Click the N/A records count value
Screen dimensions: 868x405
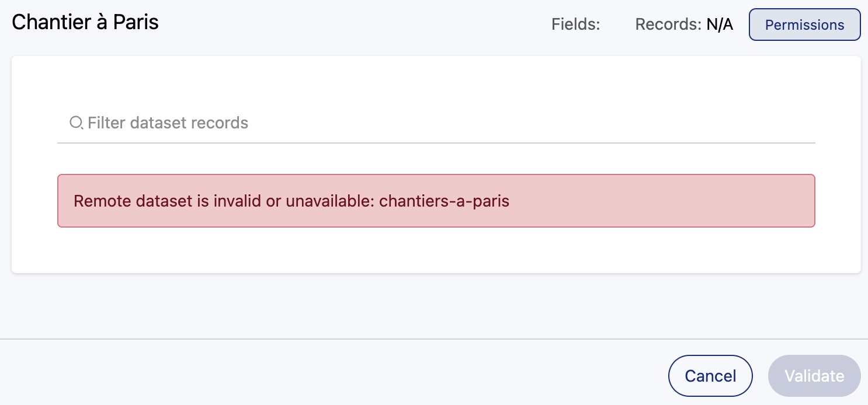click(720, 25)
